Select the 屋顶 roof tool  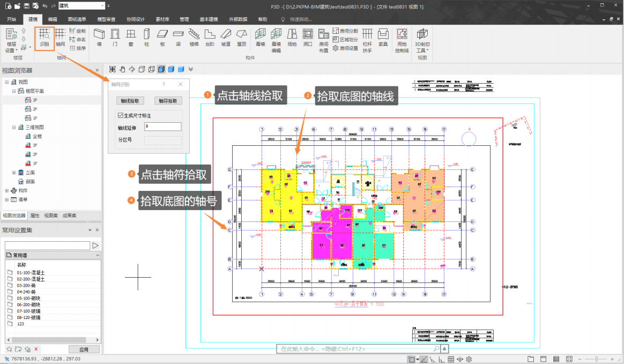(x=241, y=37)
